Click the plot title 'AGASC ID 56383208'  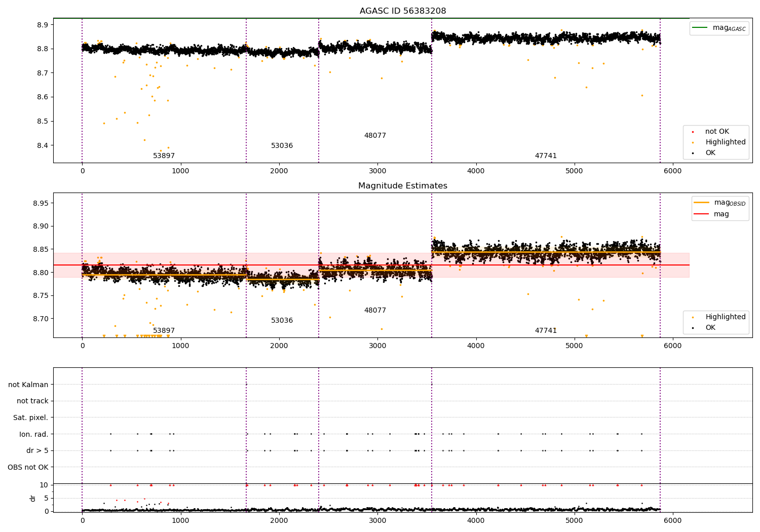tap(403, 11)
